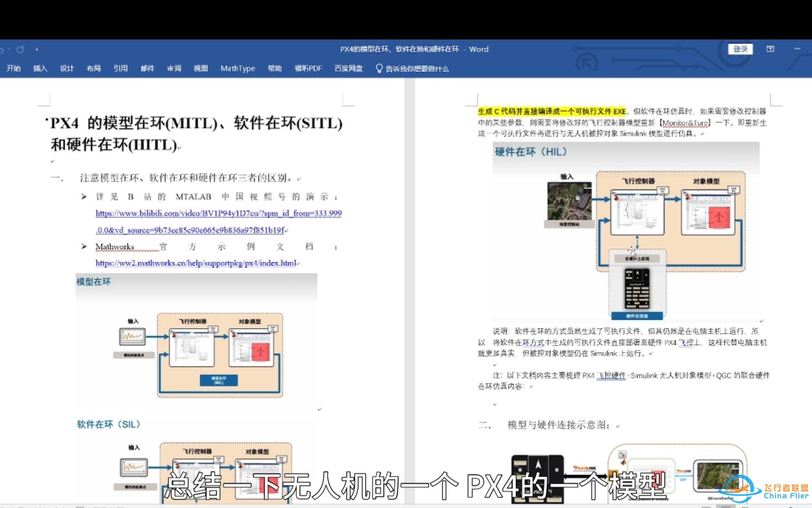Select the 审阅 ribbon tab
Image resolution: width=812 pixels, height=508 pixels.
(174, 68)
